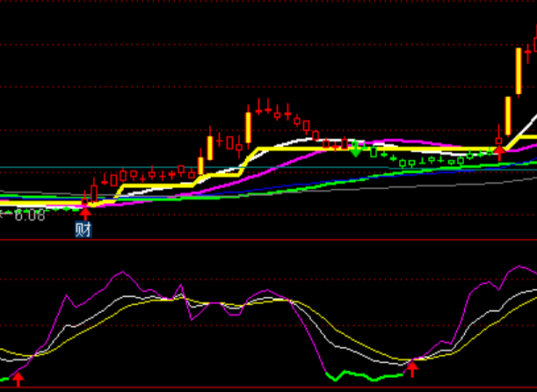
Task: Click the red arrow above the 财 marker
Action: (85, 211)
